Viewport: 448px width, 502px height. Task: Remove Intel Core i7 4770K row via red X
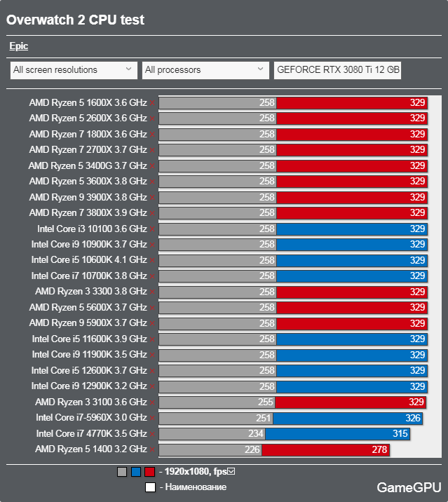pyautogui.click(x=152, y=434)
